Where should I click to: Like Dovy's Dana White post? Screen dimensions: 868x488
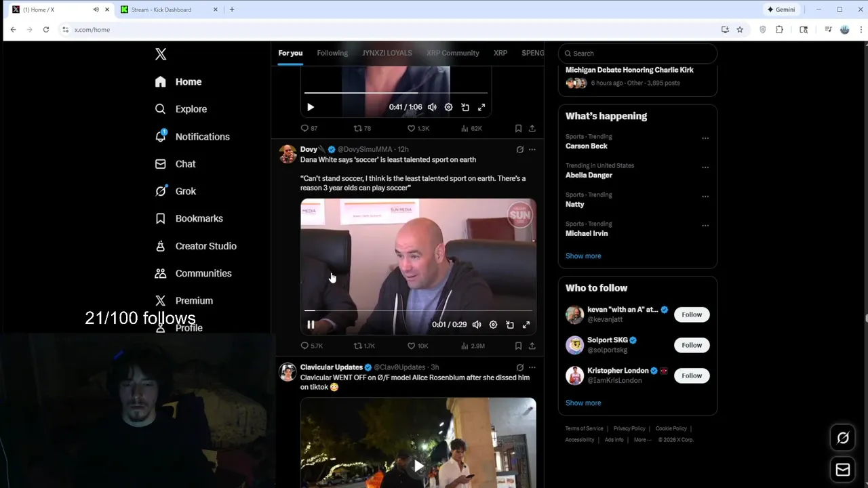pos(418,346)
